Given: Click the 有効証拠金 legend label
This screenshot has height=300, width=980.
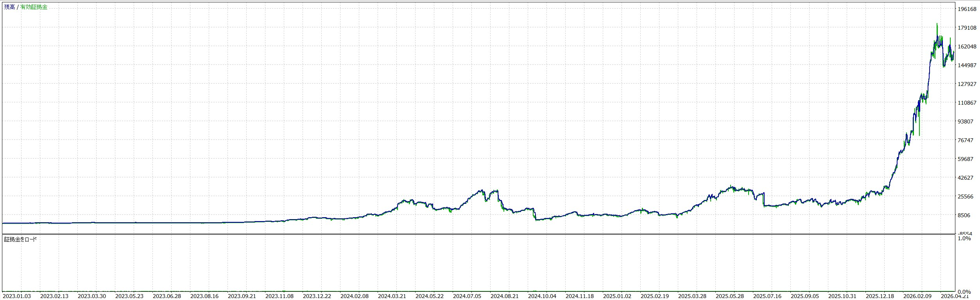Looking at the screenshot, I should [34, 7].
